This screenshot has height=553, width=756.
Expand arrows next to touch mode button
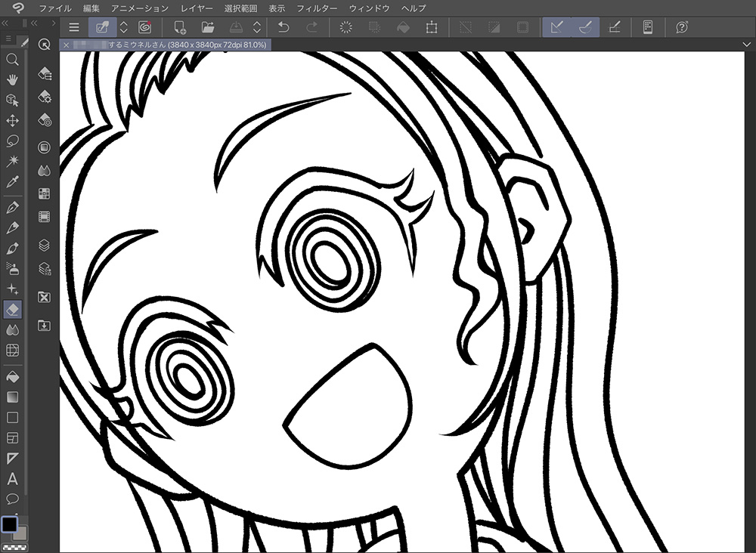point(124,27)
